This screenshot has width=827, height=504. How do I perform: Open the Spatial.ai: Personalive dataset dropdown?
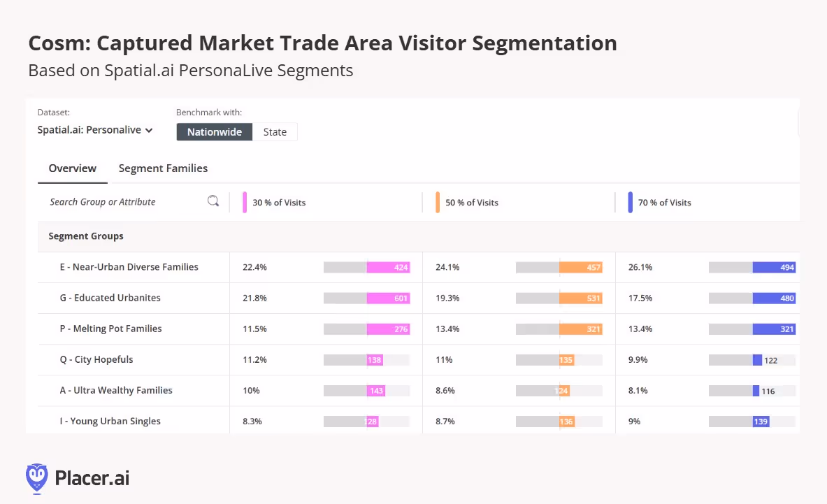tap(95, 130)
